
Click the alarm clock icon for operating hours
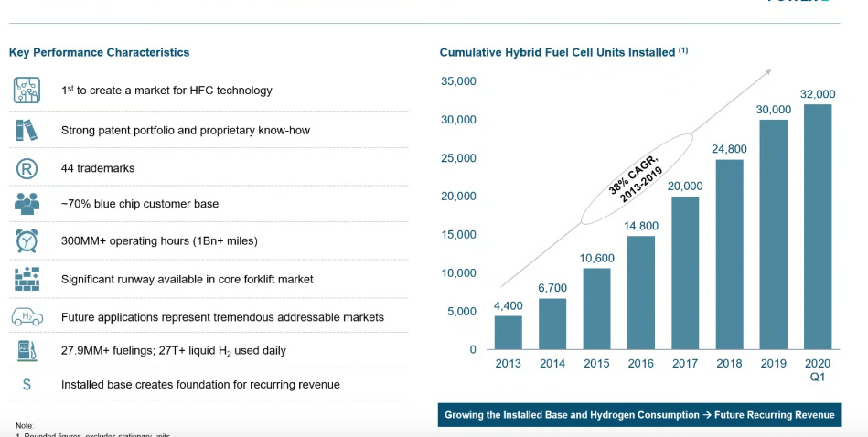27,240
